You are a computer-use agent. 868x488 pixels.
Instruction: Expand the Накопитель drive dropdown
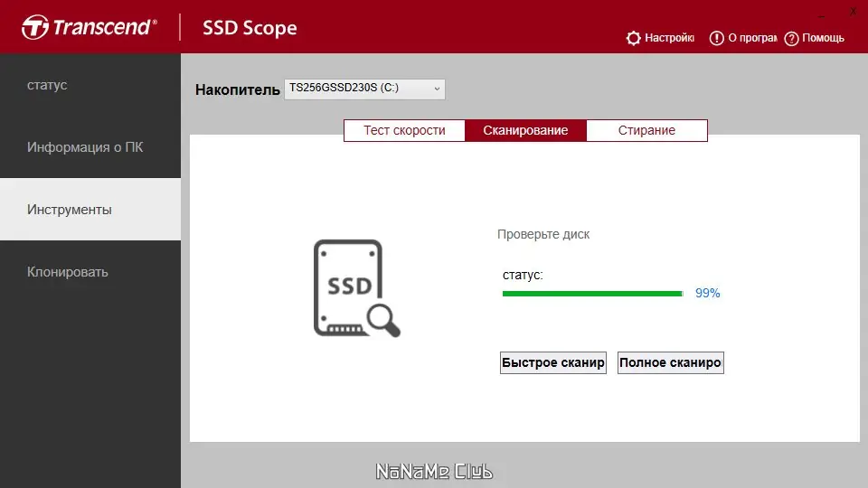click(x=364, y=89)
